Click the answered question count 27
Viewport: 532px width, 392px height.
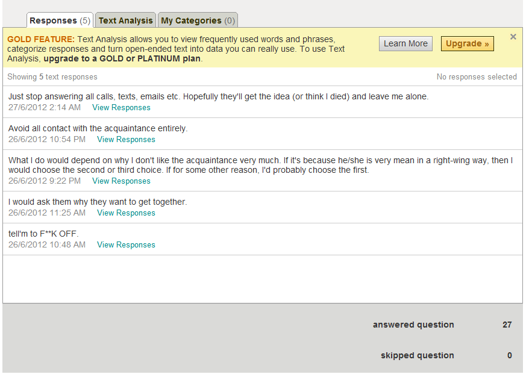507,325
